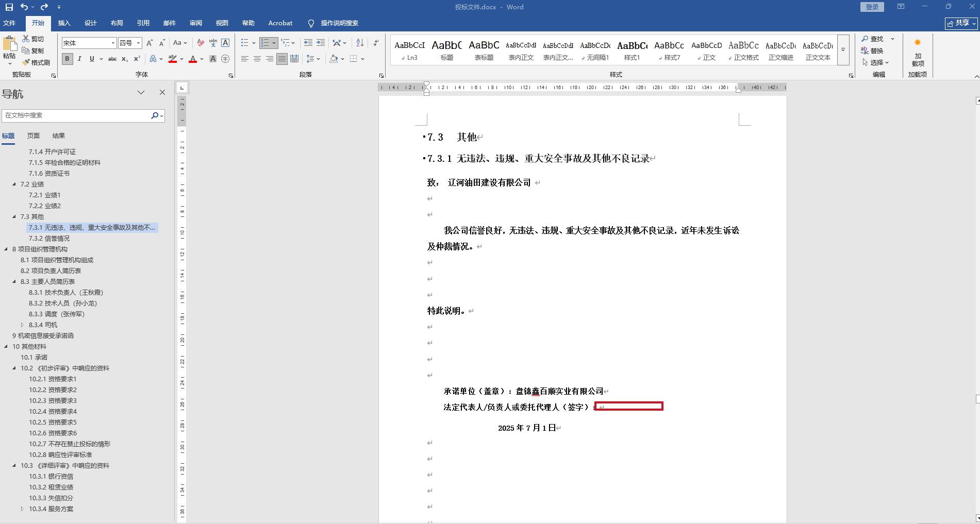Click the Superscript icon
Screen dimensions: 980x524
[137, 59]
